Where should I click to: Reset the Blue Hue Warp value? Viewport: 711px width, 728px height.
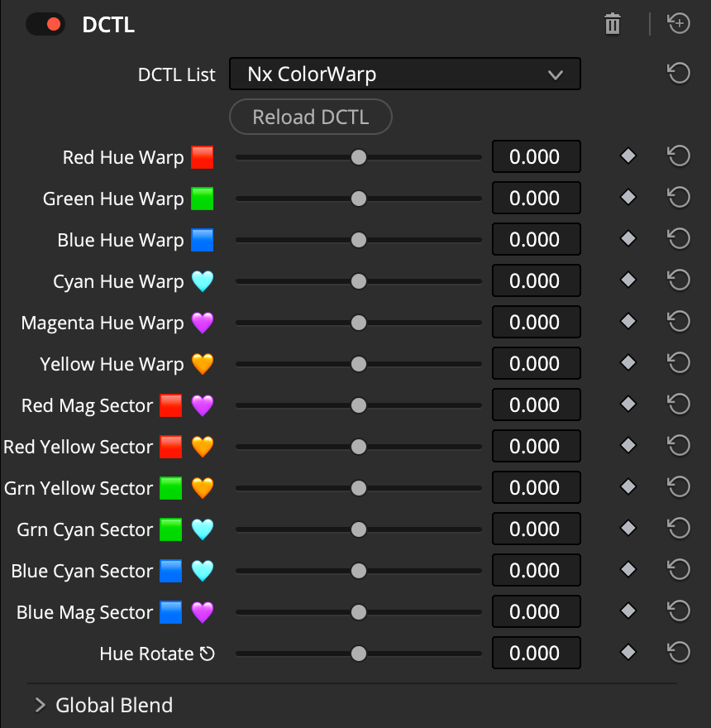pos(679,239)
